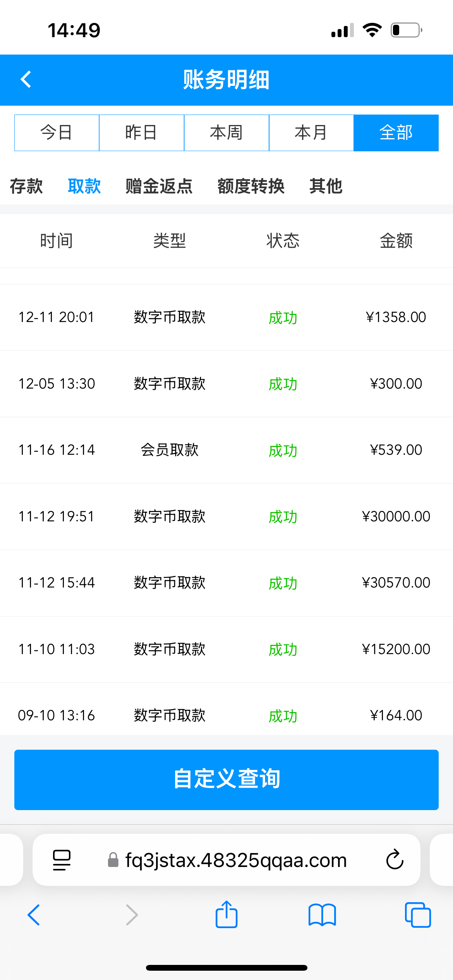The image size is (453, 980).
Task: Tap the back arrow in blue header
Action: pyautogui.click(x=26, y=80)
